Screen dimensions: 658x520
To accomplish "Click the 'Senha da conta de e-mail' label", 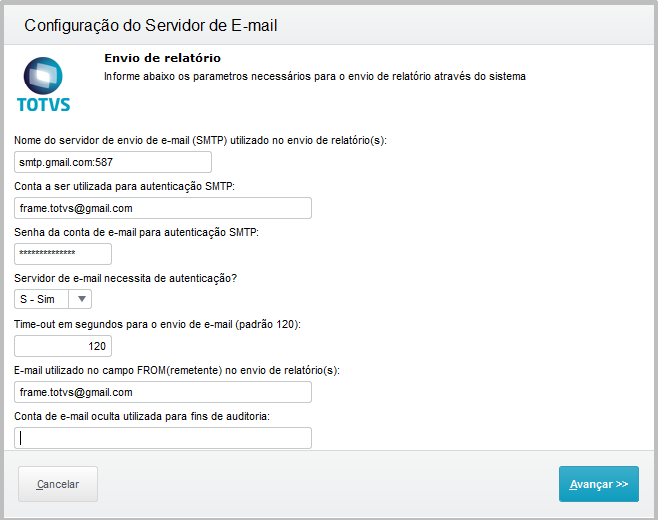I will pyautogui.click(x=136, y=233).
